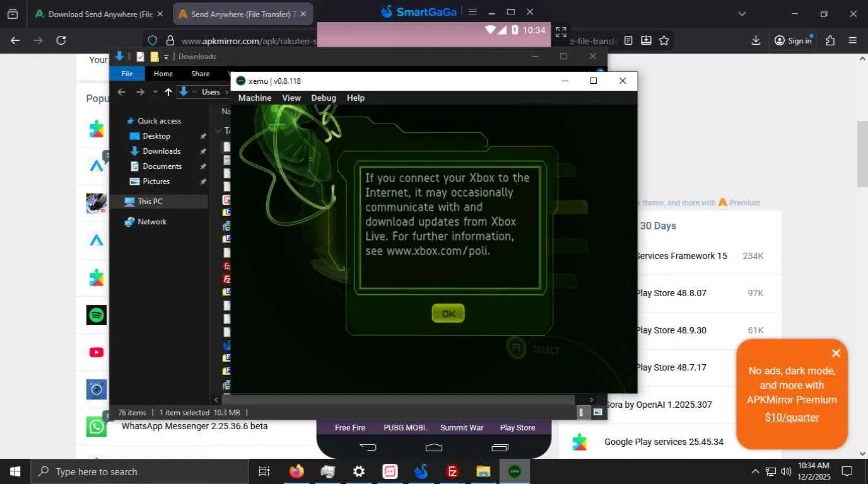Select Network in the Explorer sidebar

pyautogui.click(x=152, y=222)
